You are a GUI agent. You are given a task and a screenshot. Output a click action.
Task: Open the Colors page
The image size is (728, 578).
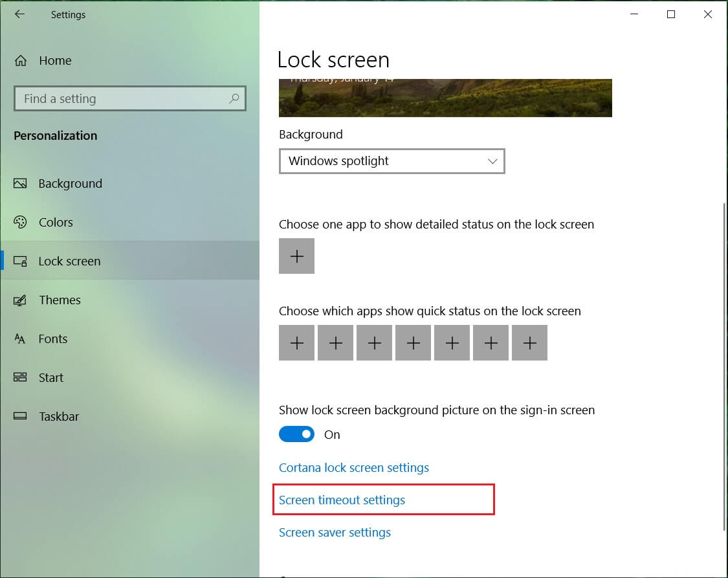tap(129, 222)
